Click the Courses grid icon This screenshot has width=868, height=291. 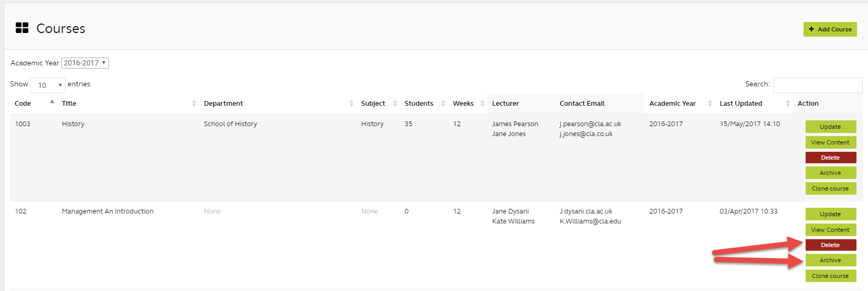coord(22,28)
